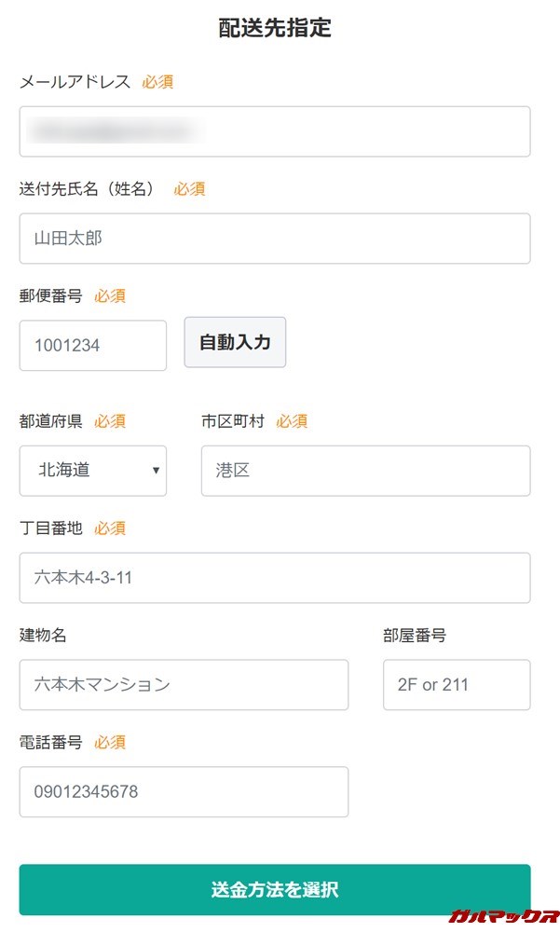Click the 必須 badge beside 郵便番号
The width and height of the screenshot is (560, 932).
[x=110, y=295]
